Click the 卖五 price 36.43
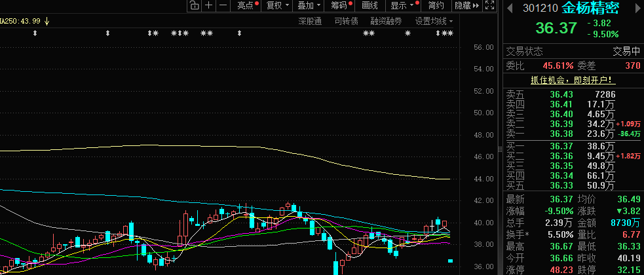 pos(561,95)
